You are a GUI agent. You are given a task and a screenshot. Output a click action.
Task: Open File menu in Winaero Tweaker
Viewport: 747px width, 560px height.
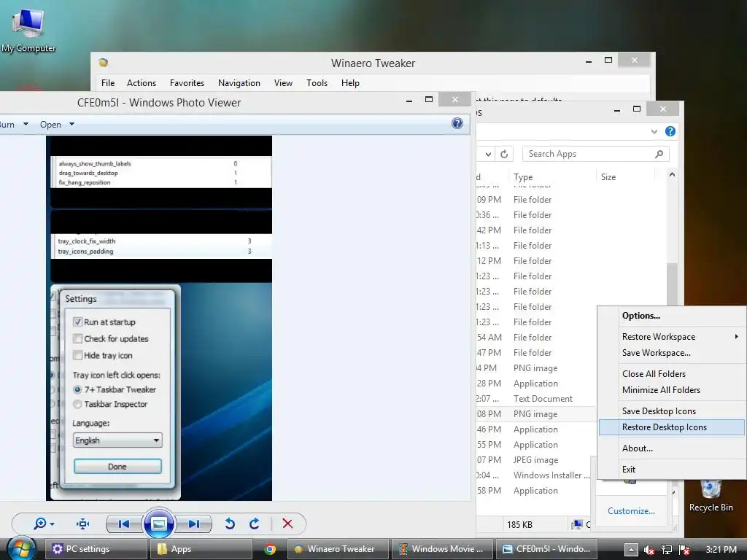point(108,83)
